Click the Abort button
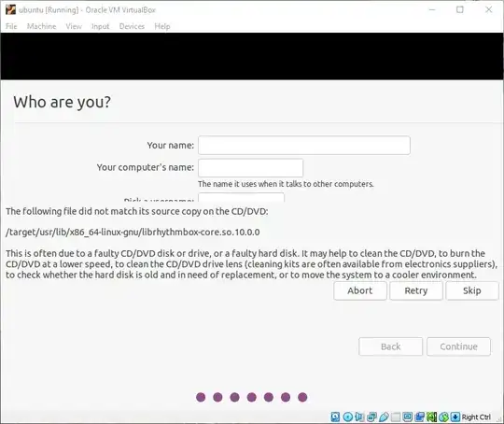This screenshot has width=504, height=424. point(360,290)
